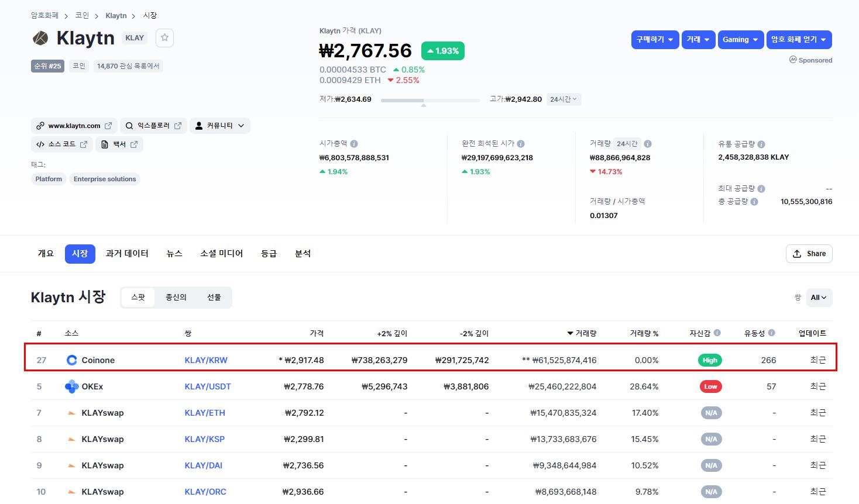Open info icon next to 자신감 column

[x=717, y=333]
